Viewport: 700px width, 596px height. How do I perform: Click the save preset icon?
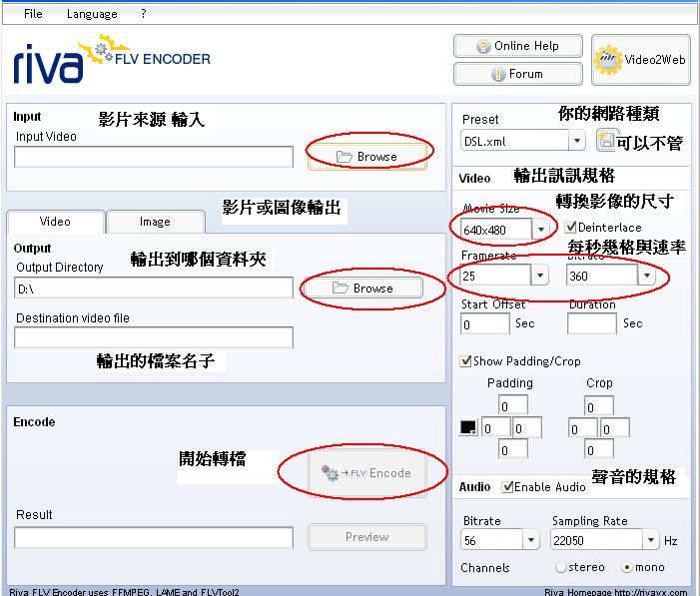(x=607, y=140)
